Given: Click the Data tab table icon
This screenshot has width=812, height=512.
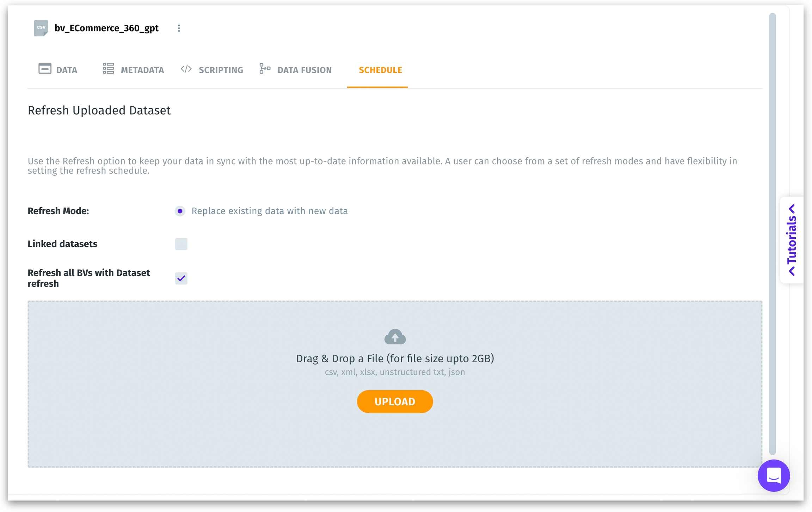Looking at the screenshot, I should 45,69.
